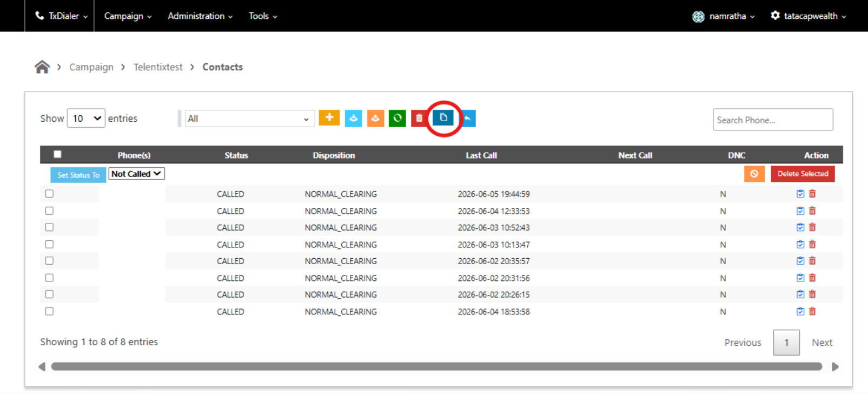Expand the namratha user menu
The width and height of the screenshot is (868, 394).
723,16
